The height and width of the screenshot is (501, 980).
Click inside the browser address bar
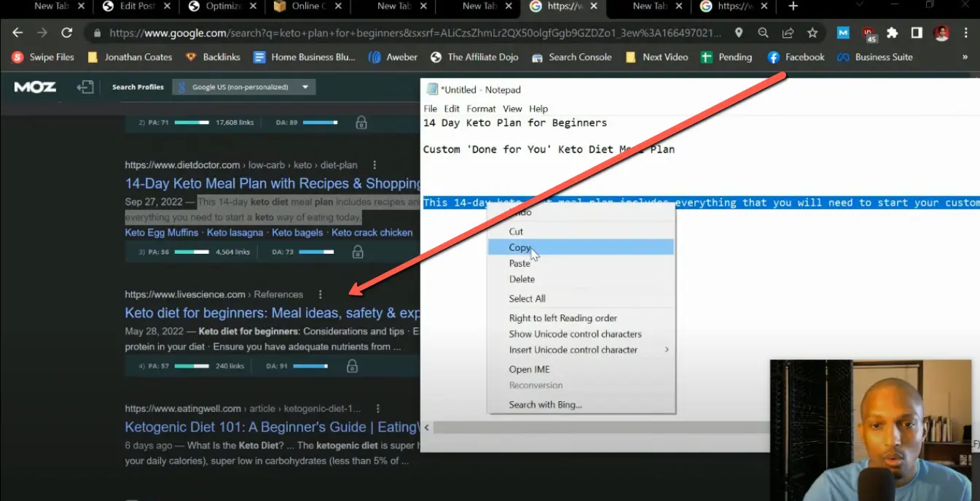(364, 33)
